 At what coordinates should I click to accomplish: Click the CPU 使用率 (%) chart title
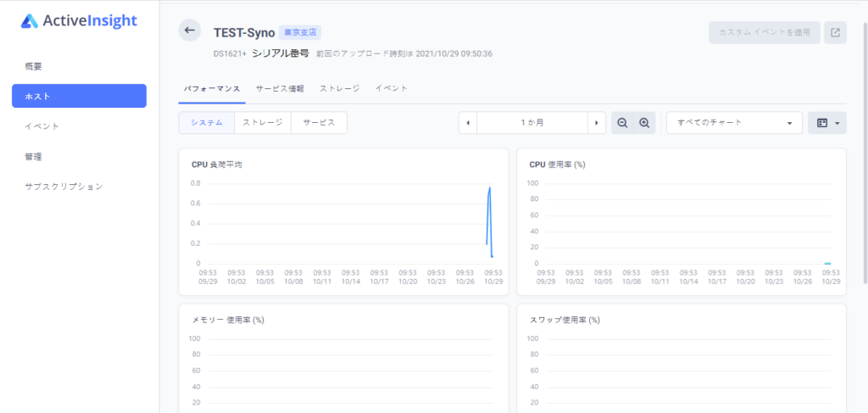(x=558, y=165)
